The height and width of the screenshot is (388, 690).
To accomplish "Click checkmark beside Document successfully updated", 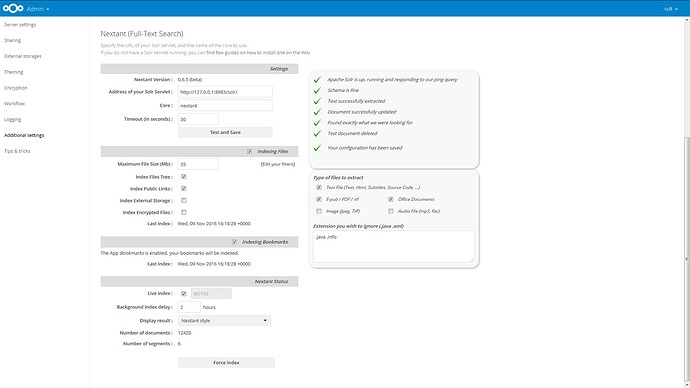I will 317,112.
